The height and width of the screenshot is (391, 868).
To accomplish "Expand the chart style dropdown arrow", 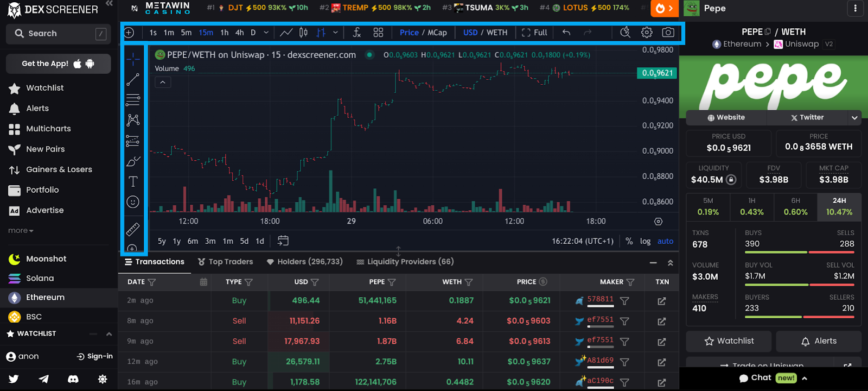I will tap(335, 33).
